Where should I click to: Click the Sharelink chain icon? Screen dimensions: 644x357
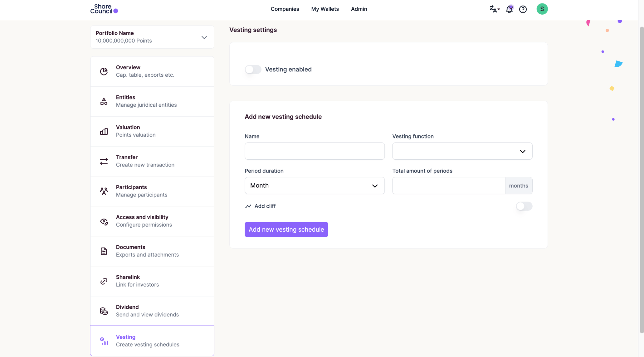click(x=104, y=281)
